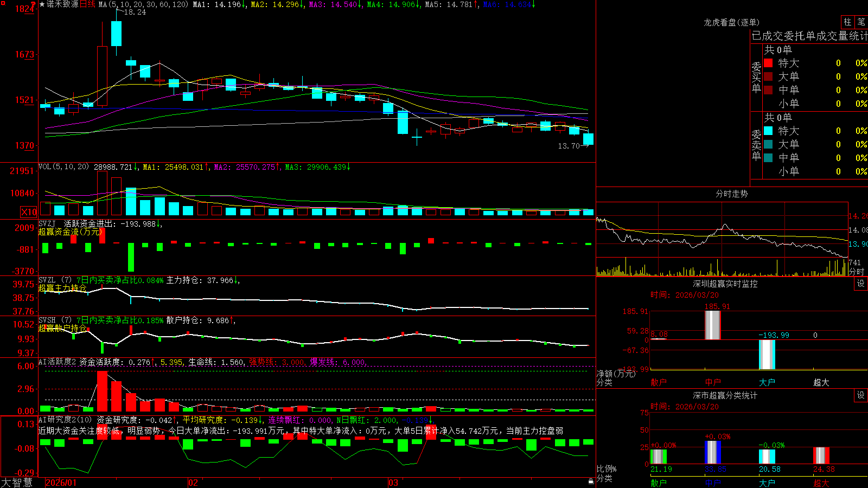Click the 平均研究度: -0.139 value

(220, 420)
